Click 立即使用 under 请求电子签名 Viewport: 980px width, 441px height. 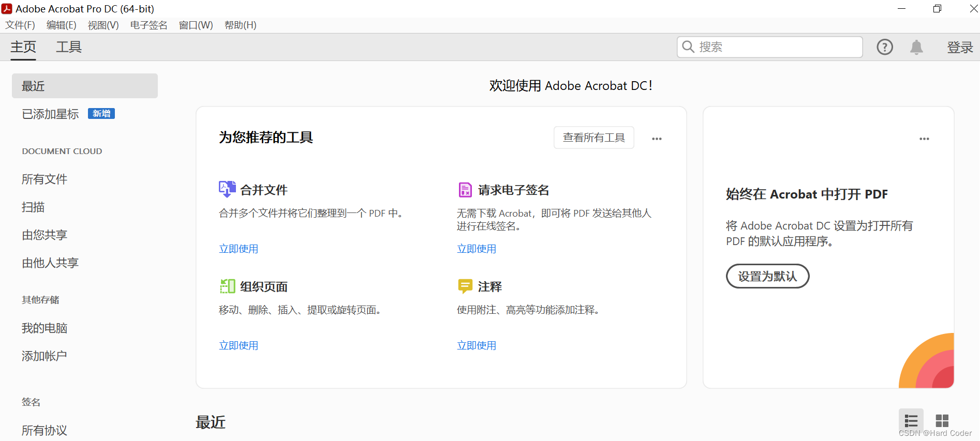[x=477, y=249]
